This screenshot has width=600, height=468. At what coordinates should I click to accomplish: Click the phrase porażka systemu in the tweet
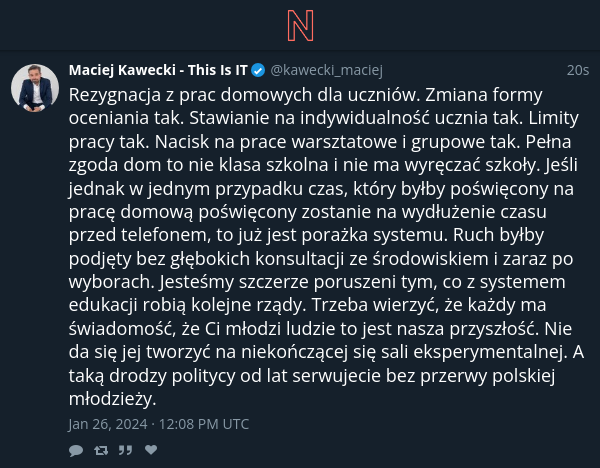[374, 235]
